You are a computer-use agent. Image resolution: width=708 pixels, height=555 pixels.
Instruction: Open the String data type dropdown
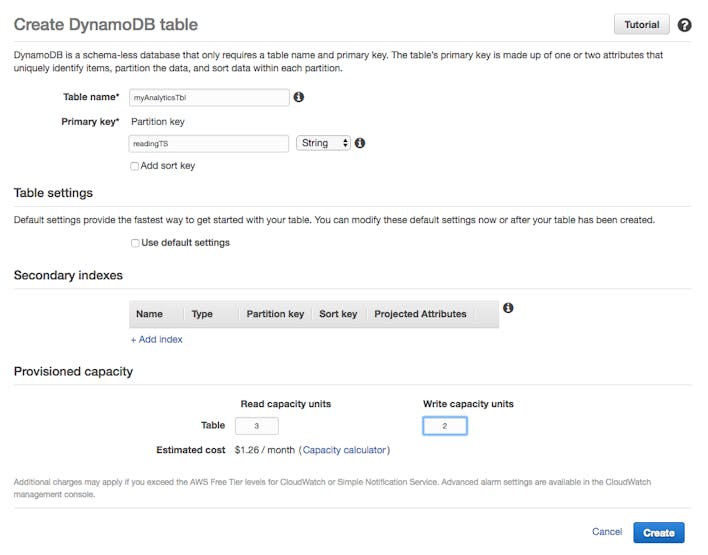point(323,143)
